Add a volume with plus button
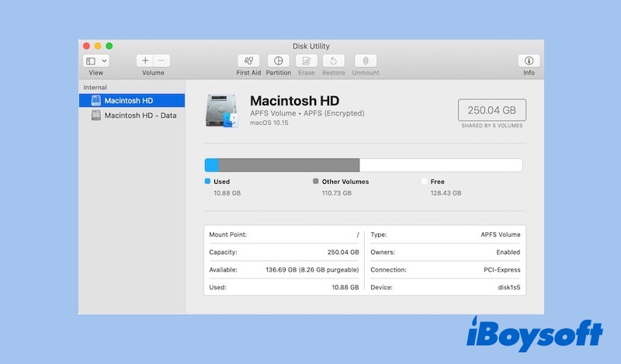Viewport: 621px width, 364px height. [x=145, y=61]
